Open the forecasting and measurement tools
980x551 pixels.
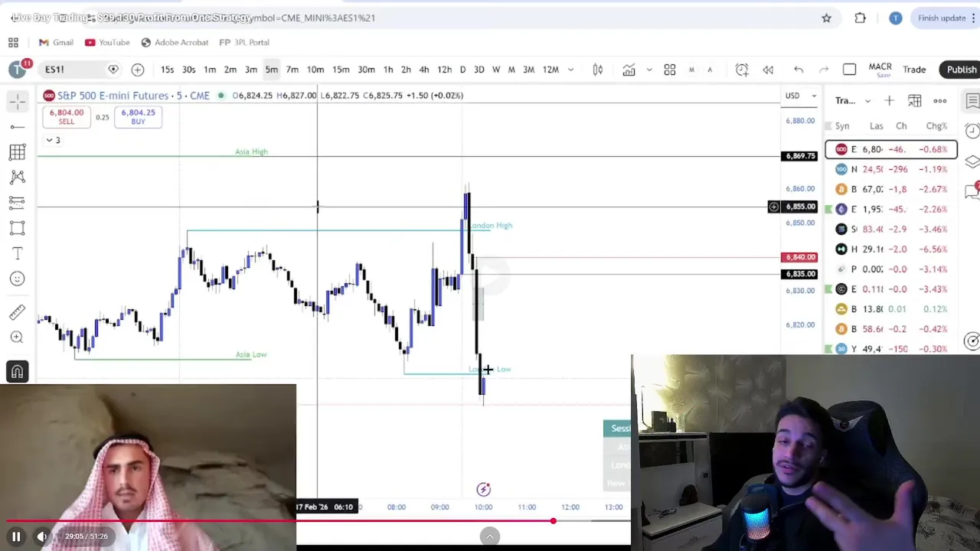pos(18,202)
